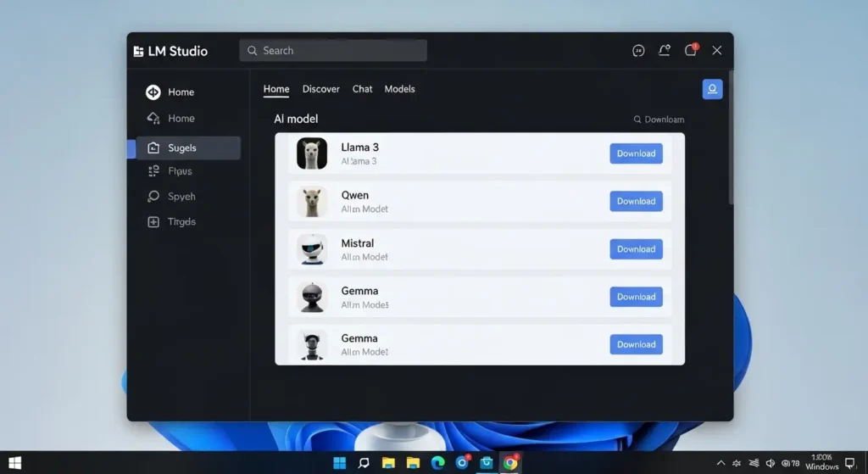Launch Microsoft Edge from taskbar
The width and height of the screenshot is (868, 474).
point(437,462)
